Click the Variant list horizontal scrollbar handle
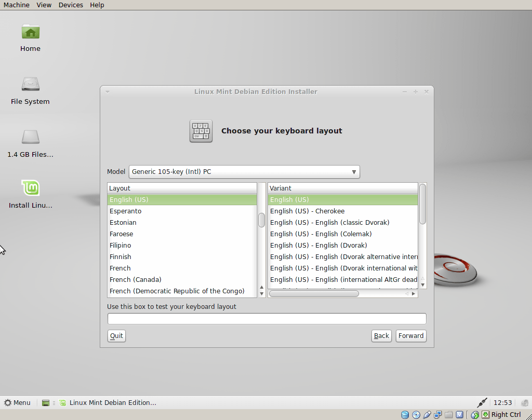The image size is (532, 420). point(314,293)
